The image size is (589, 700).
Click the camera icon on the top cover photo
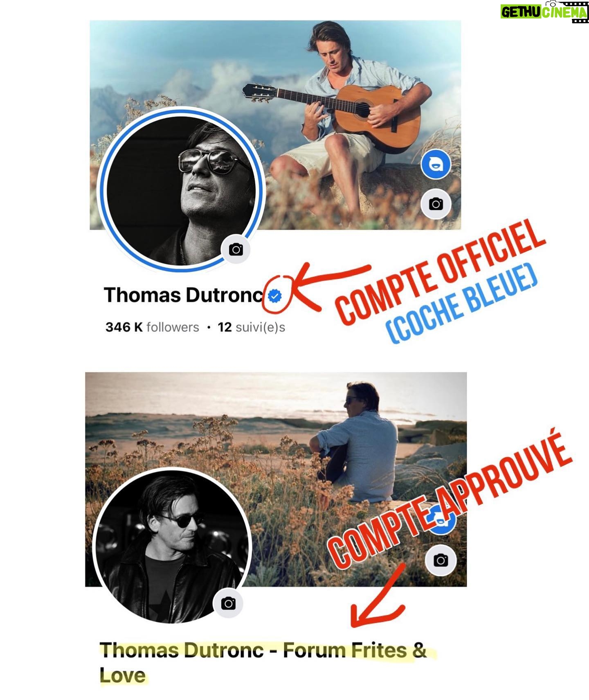click(436, 204)
